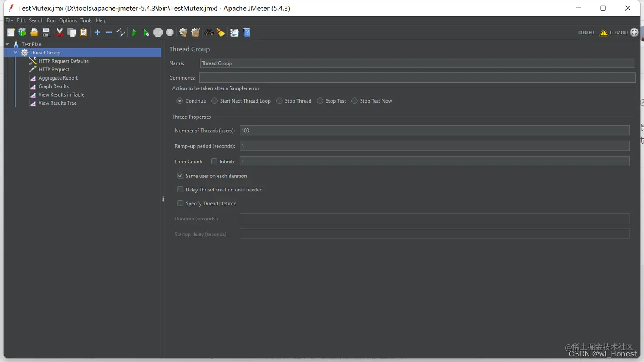Click the Shutdown toolbar icon
The height and width of the screenshot is (362, 644).
click(170, 32)
